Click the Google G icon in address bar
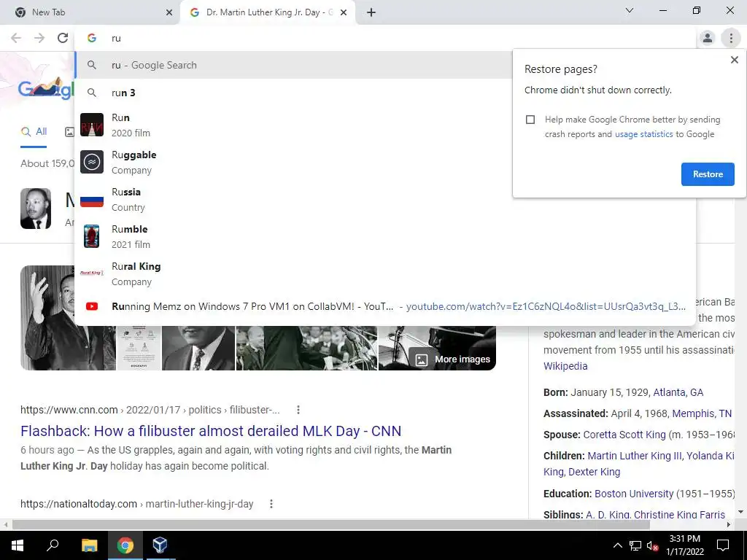The width and height of the screenshot is (747, 560). pyautogui.click(x=91, y=38)
